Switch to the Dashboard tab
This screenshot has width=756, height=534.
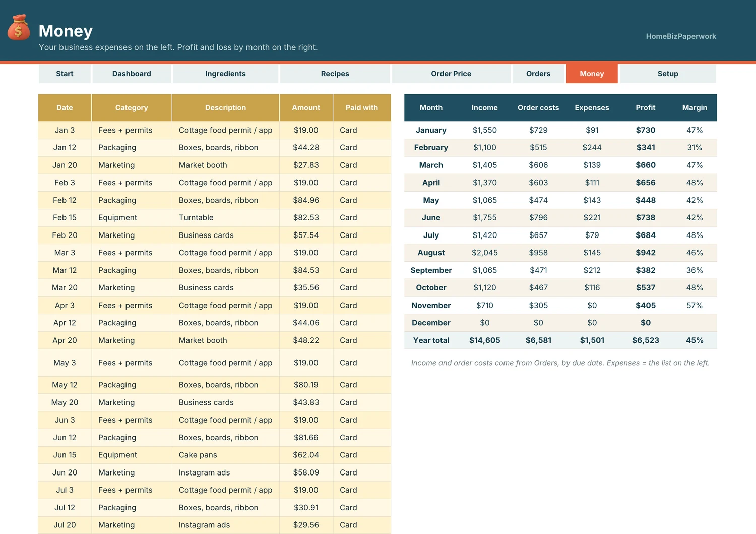[132, 74]
